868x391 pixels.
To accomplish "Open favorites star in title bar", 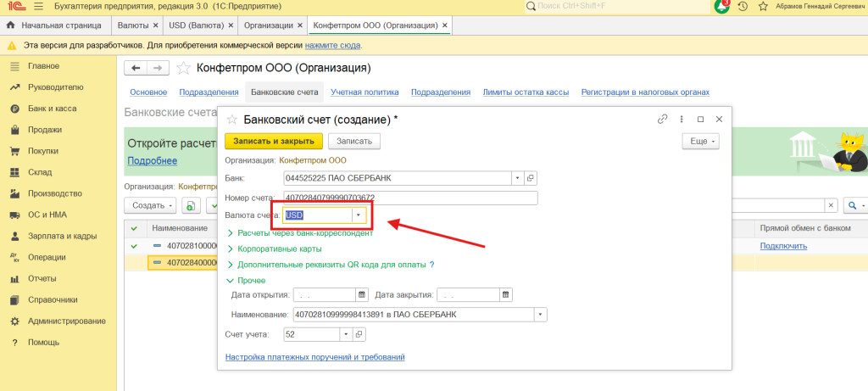I will click(x=763, y=7).
